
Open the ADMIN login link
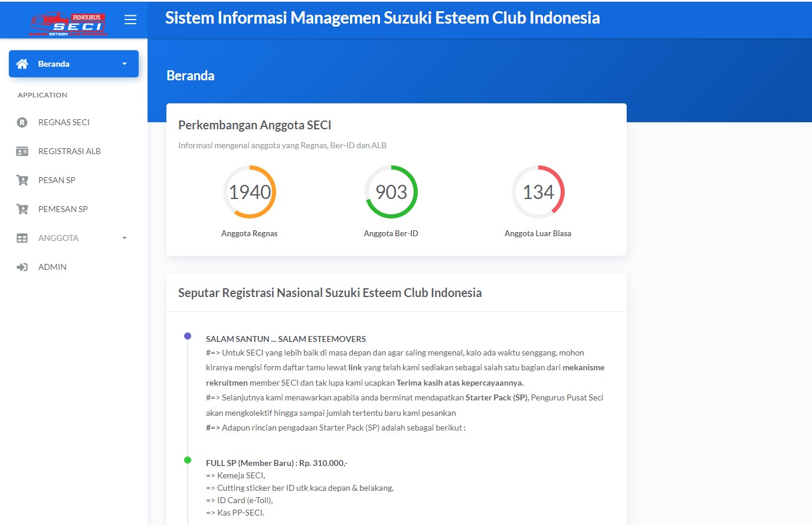(53, 267)
